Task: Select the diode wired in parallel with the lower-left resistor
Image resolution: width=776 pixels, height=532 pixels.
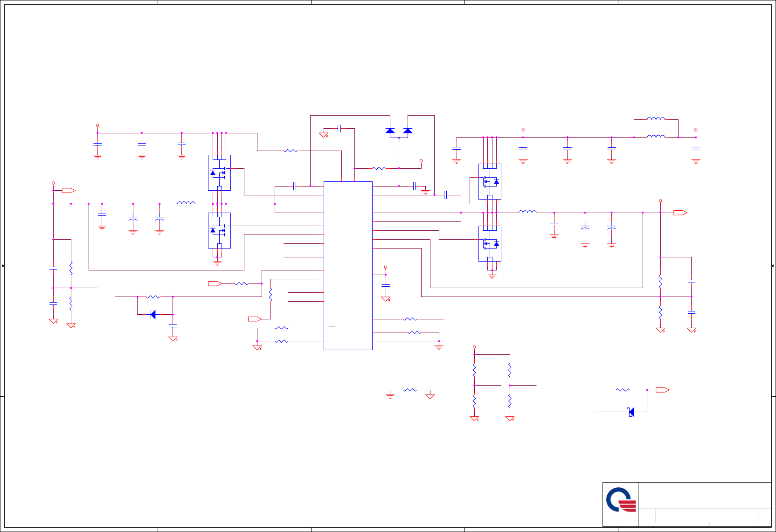Action: [153, 315]
